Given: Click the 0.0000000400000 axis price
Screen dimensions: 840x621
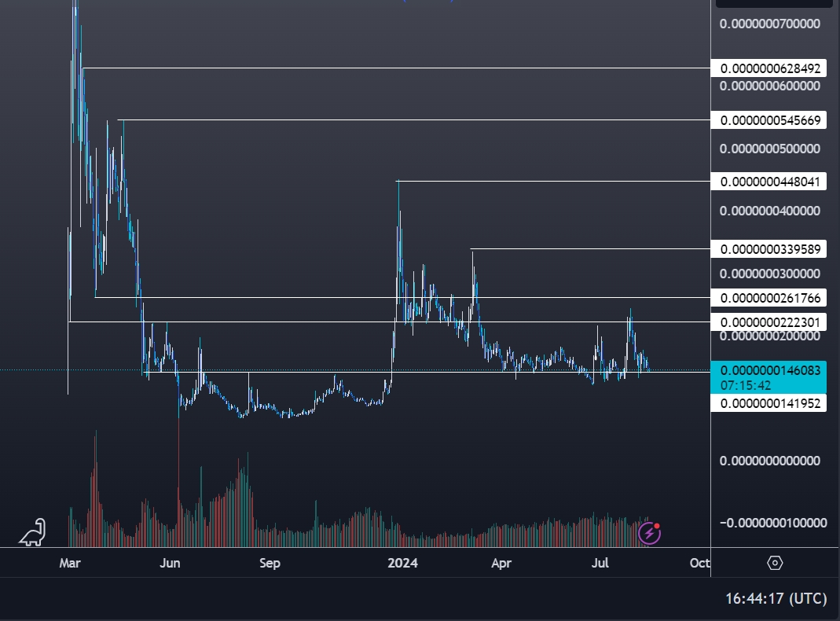Looking at the screenshot, I should point(770,211).
